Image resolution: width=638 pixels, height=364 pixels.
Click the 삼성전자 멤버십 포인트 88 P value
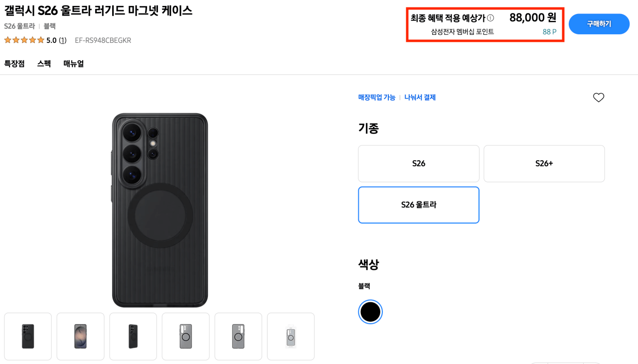tap(549, 31)
